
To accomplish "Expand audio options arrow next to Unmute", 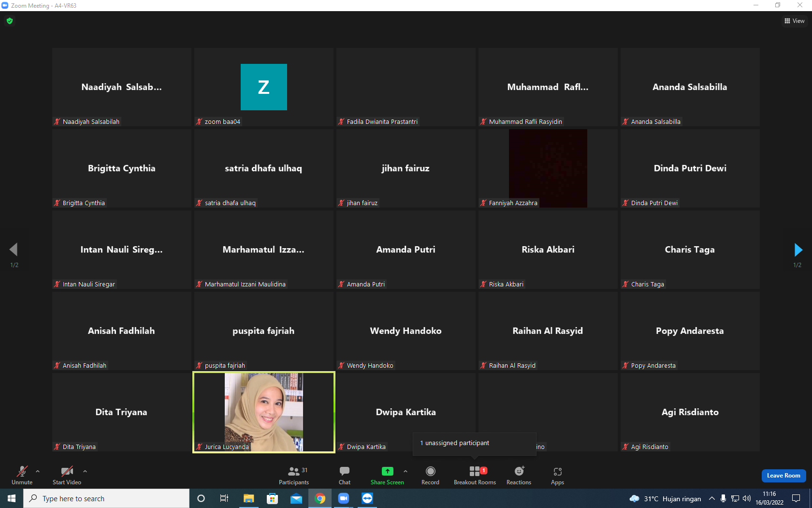I will tap(38, 471).
